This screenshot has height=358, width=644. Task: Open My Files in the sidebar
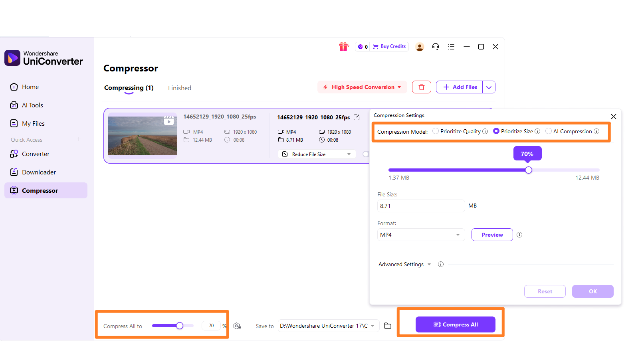46,123
